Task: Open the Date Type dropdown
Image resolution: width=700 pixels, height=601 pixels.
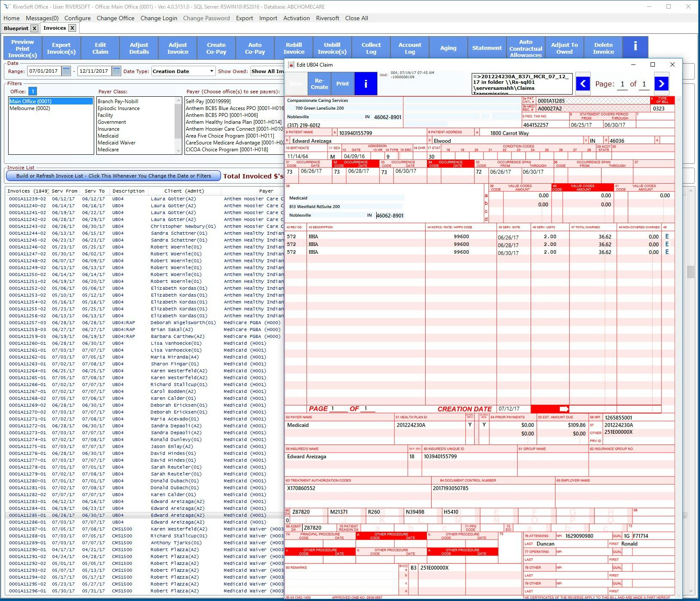Action: (x=212, y=71)
